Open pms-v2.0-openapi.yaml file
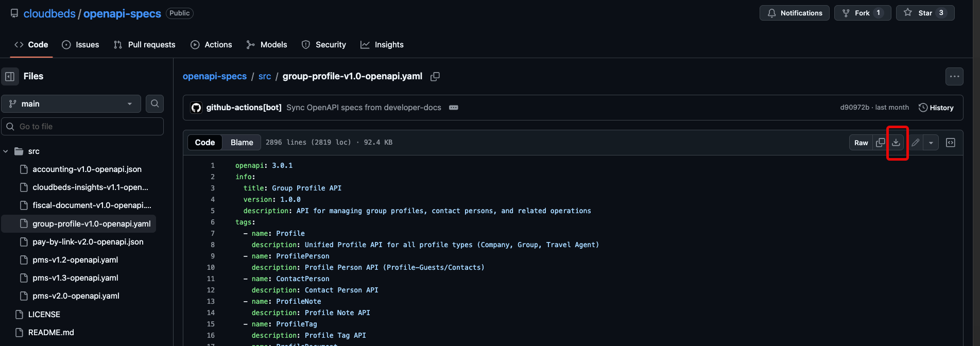The height and width of the screenshot is (346, 980). 76,296
